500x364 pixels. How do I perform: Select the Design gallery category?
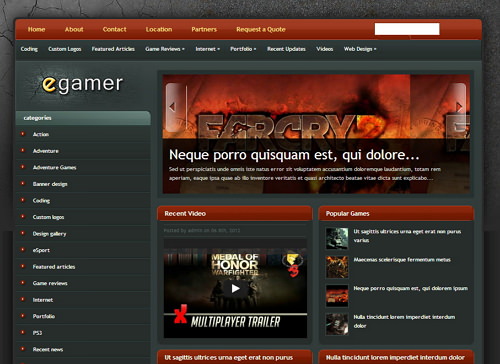(x=49, y=234)
